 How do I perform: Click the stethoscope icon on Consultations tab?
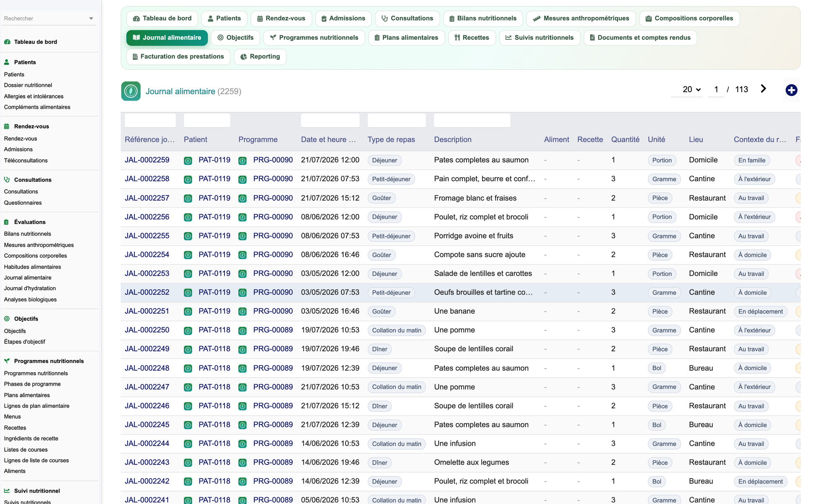384,18
